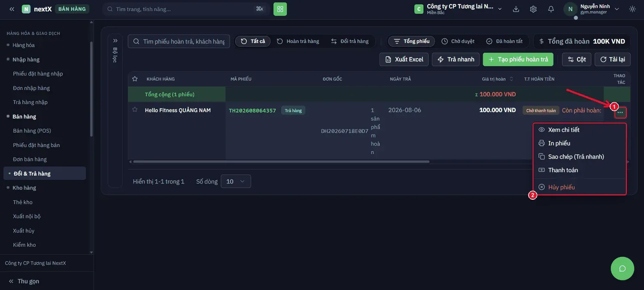Star the Hello Fitness QUẢNG NAM row
The height and width of the screenshot is (290, 644).
tap(135, 110)
